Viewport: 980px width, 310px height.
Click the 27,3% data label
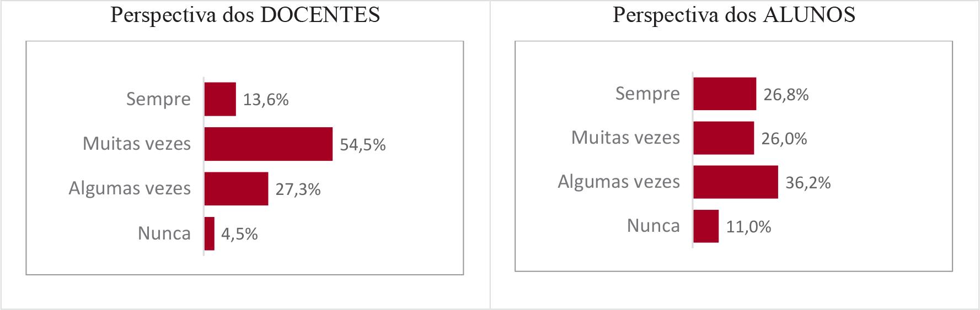click(x=298, y=189)
